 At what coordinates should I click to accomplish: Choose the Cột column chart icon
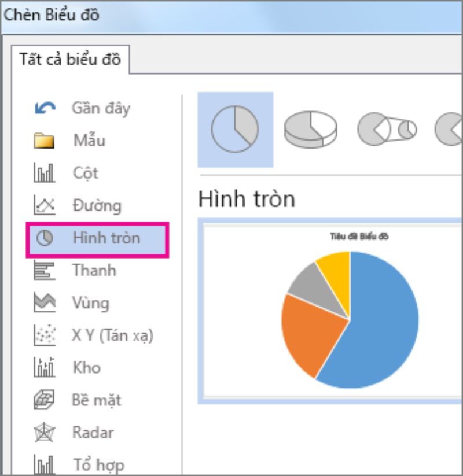(x=45, y=172)
